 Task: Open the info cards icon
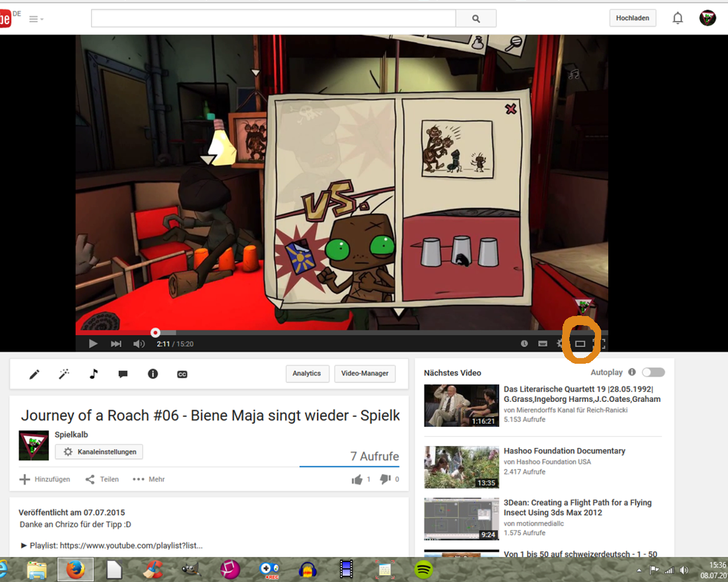[x=152, y=374]
